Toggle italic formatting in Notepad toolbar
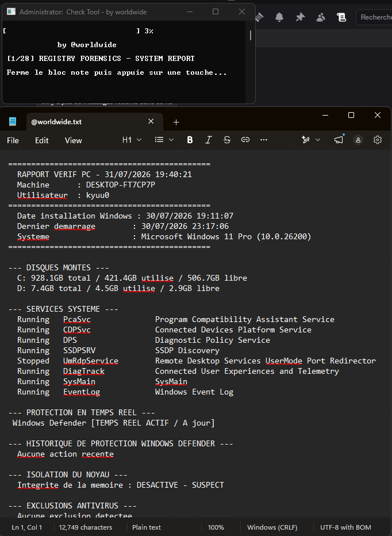The width and height of the screenshot is (392, 536). point(209,140)
